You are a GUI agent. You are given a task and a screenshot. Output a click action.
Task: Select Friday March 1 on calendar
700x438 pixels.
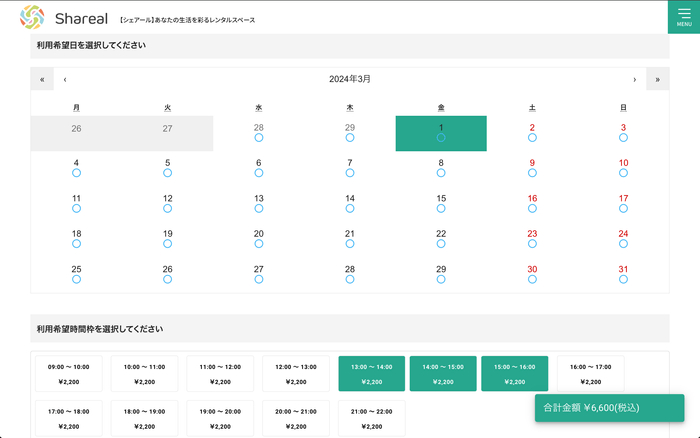point(441,133)
